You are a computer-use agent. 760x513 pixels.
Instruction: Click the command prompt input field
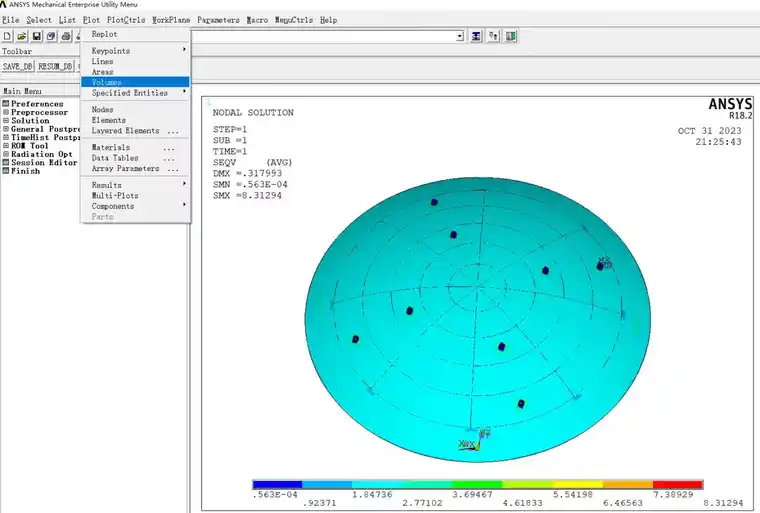[x=323, y=36]
